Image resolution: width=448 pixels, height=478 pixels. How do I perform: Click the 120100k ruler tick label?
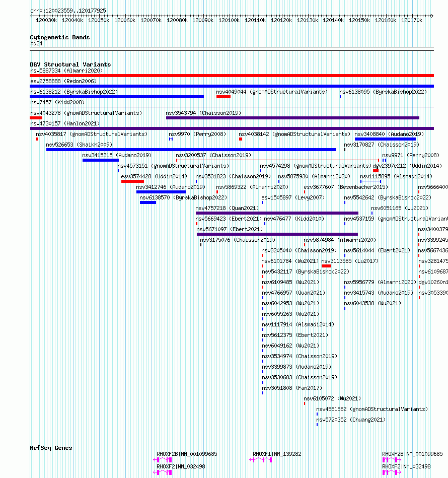[x=229, y=21]
